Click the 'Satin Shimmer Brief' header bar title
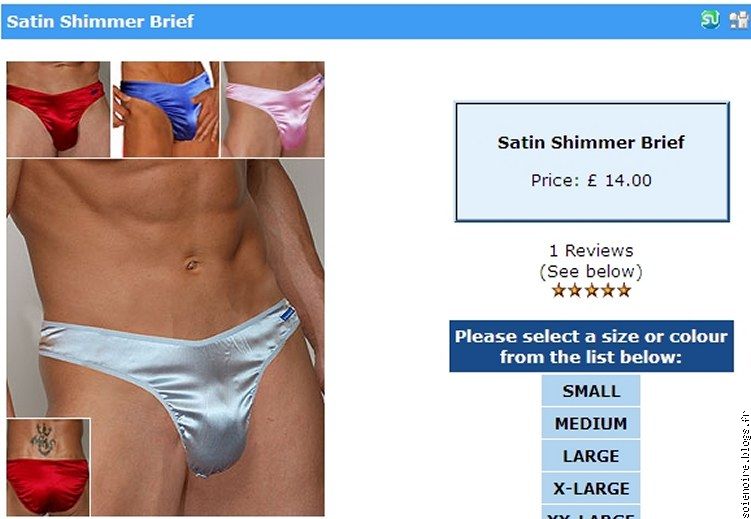 point(100,21)
